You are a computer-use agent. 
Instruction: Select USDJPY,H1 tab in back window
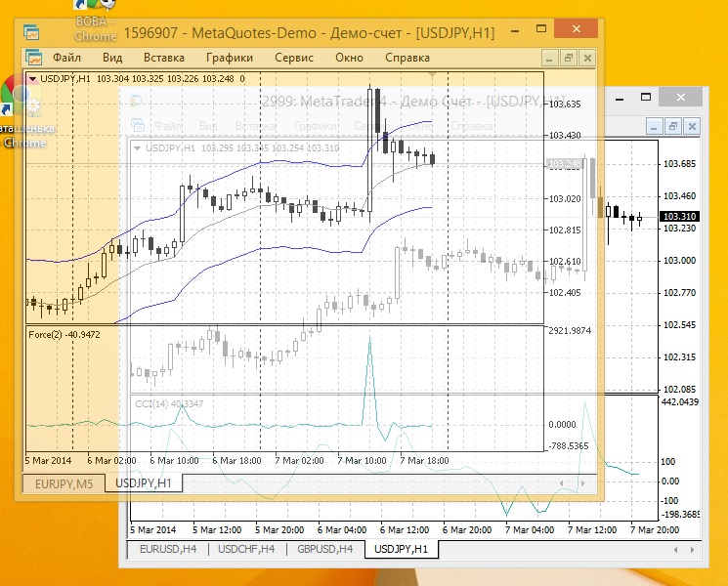[402, 549]
